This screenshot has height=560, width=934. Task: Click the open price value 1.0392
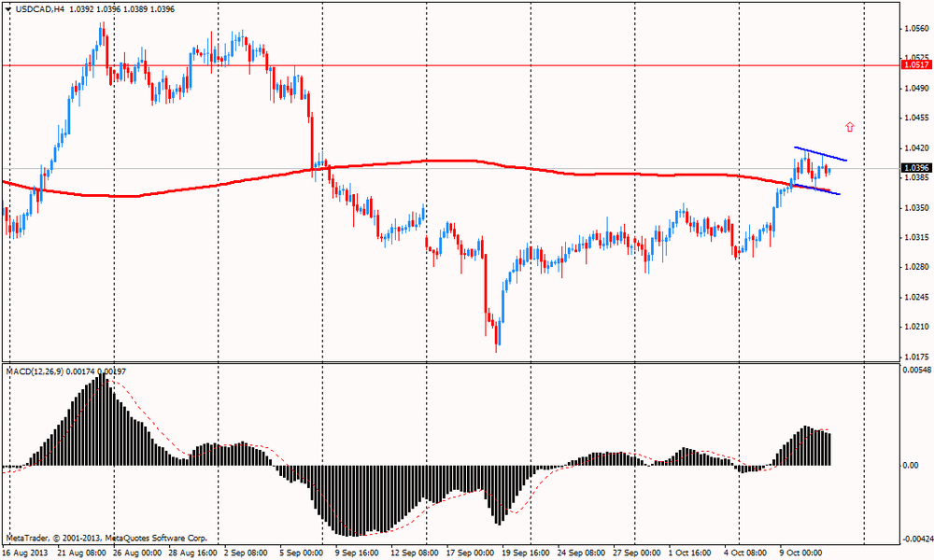pos(82,9)
